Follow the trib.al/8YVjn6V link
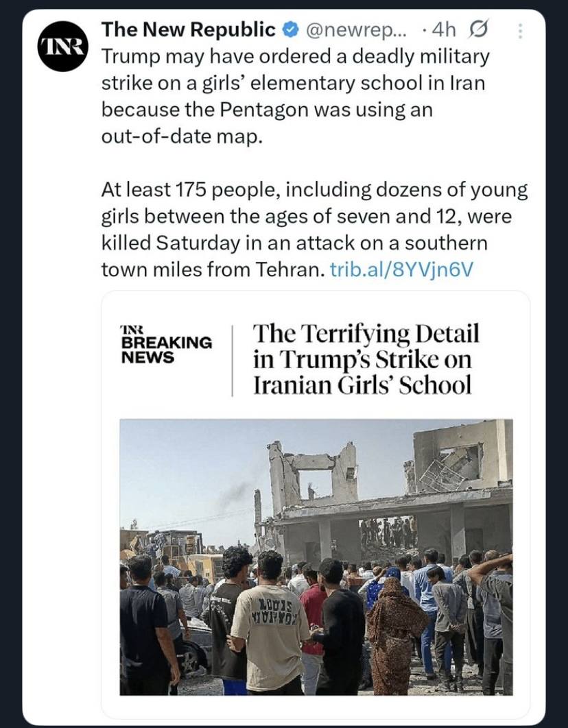This screenshot has width=568, height=728. pos(401,269)
